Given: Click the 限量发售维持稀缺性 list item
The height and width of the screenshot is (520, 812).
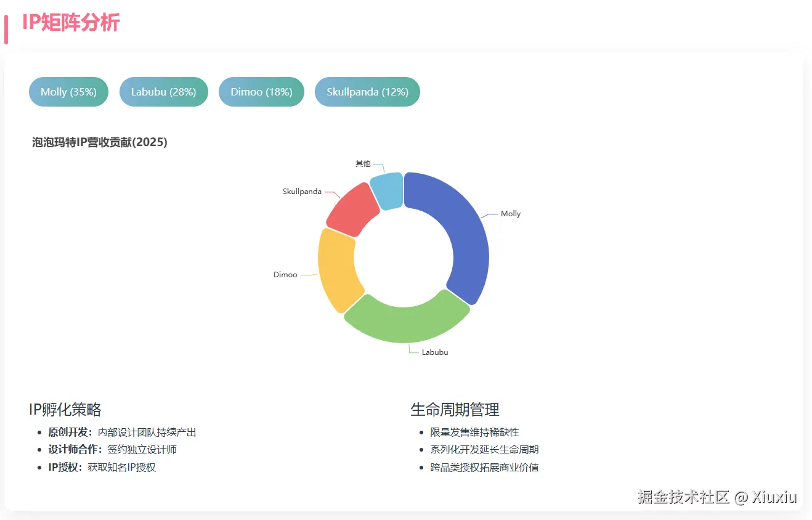Looking at the screenshot, I should point(474,433).
